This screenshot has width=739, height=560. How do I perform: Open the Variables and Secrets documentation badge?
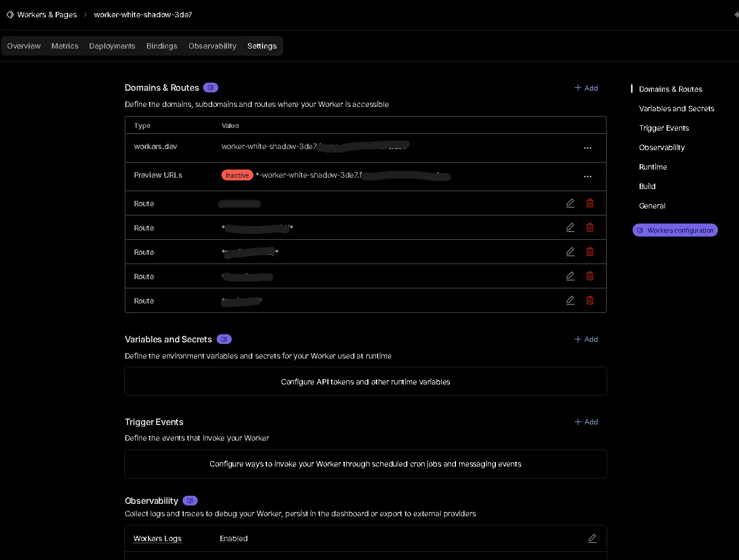224,339
